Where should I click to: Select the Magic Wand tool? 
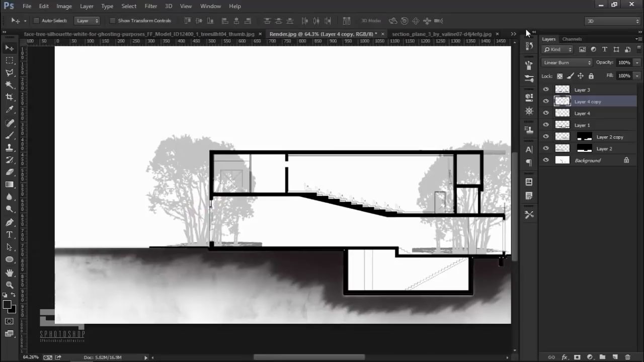tap(10, 85)
